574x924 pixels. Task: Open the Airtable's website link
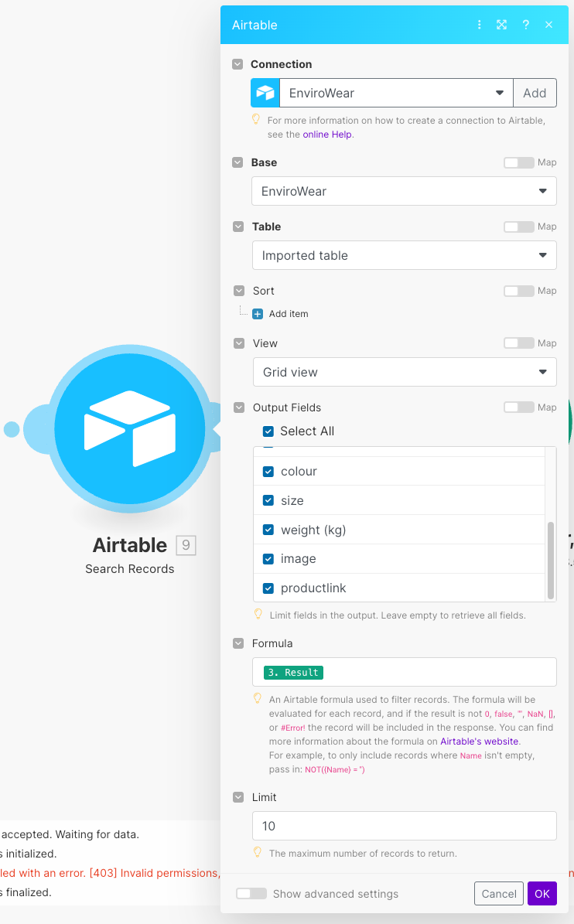pos(479,742)
